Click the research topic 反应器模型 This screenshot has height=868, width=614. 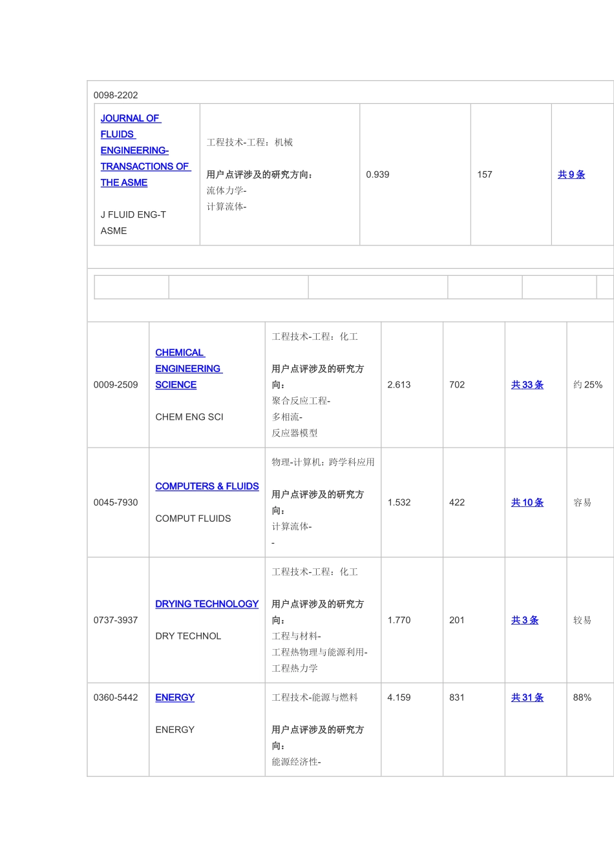(295, 433)
